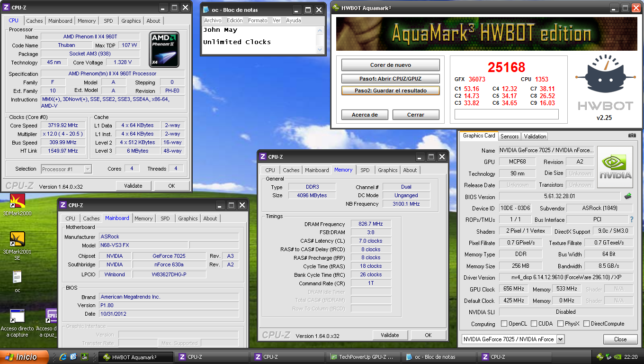Image resolution: width=644 pixels, height=364 pixels.
Task: Click the Cerrar button in Aquamark
Action: coord(415,115)
